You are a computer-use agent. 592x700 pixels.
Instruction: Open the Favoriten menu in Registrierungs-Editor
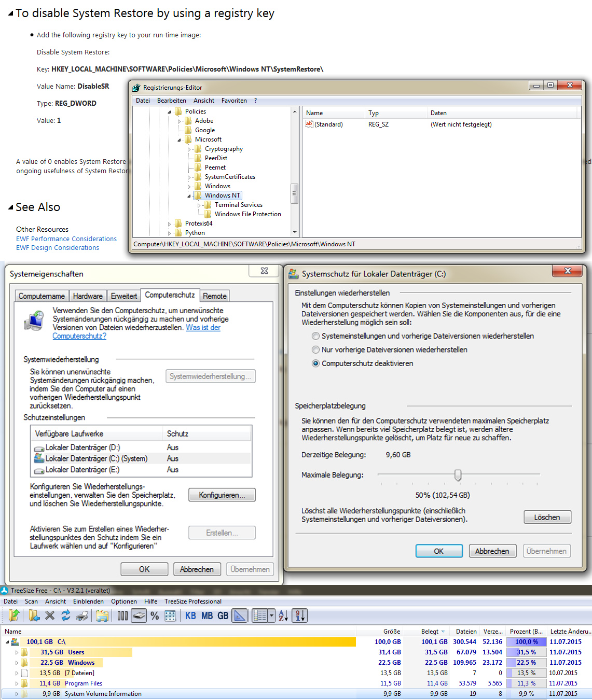[x=234, y=101]
